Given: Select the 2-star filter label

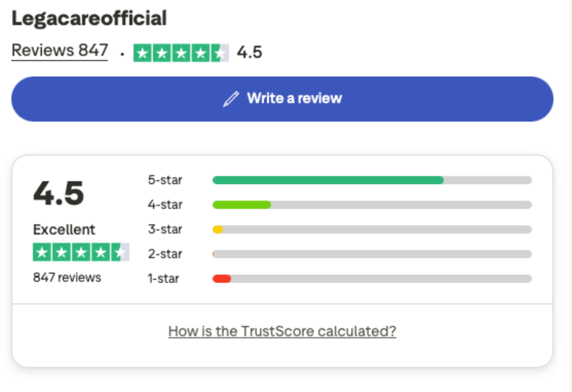Looking at the screenshot, I should (165, 254).
